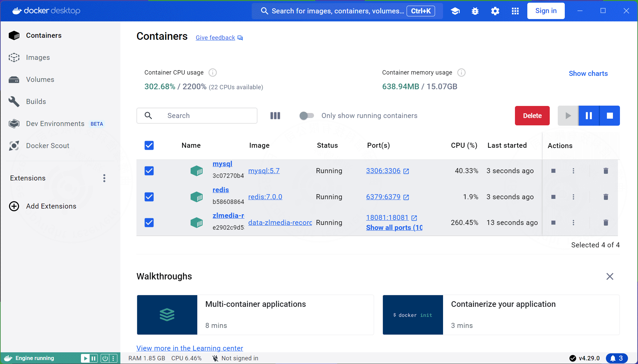Screen dimensions: 638x364
Task: Pause the engine from status bar
Action: coord(94,358)
